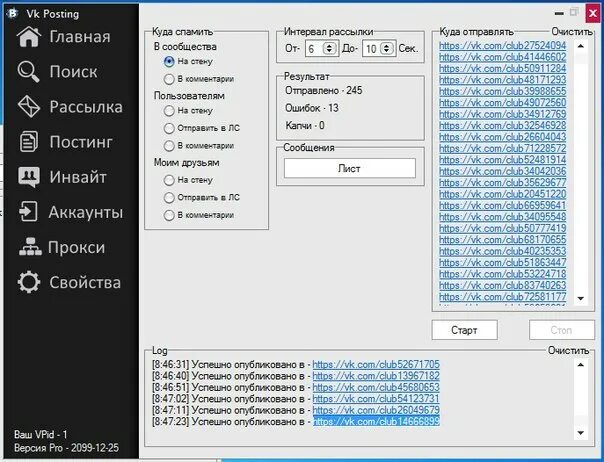604x462 pixels.
Task: Open log link vk.com/club54123731
Action: (376, 398)
